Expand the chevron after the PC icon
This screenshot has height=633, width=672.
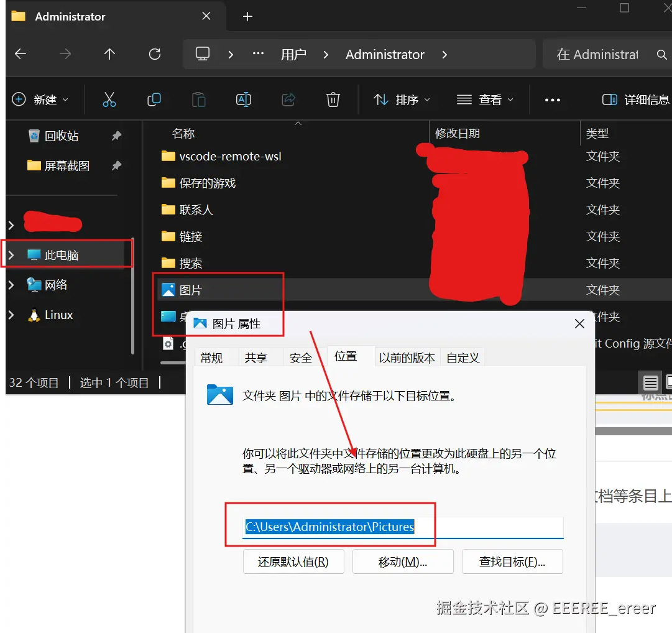(231, 55)
